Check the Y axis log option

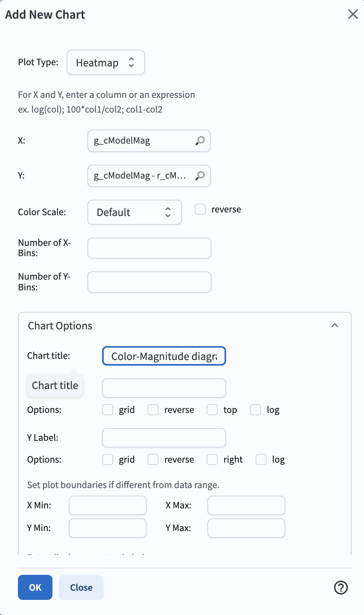(261, 459)
